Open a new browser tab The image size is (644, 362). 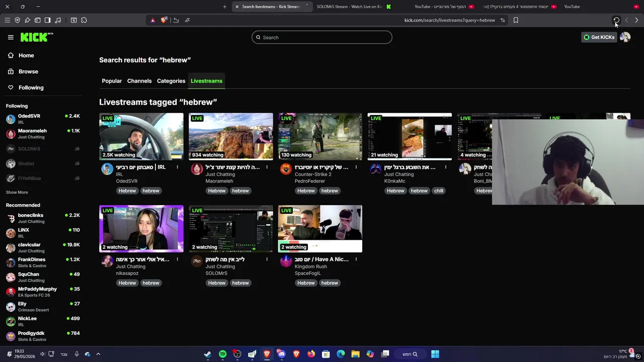click(x=224, y=7)
